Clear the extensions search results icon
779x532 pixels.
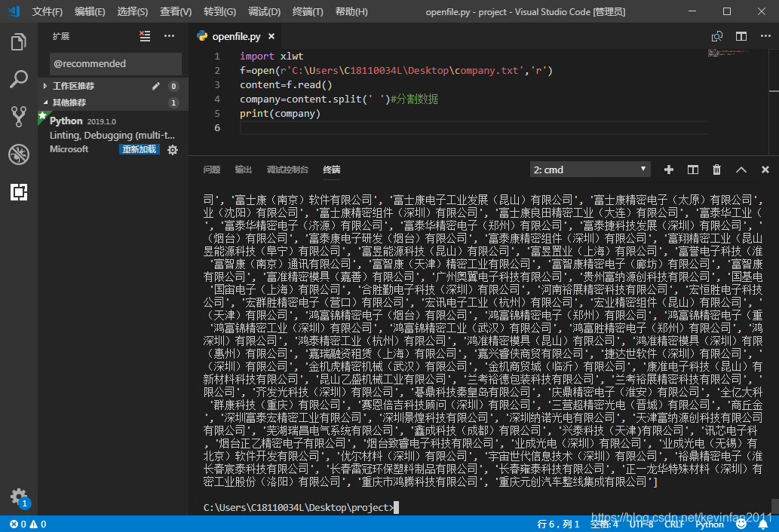[145, 36]
